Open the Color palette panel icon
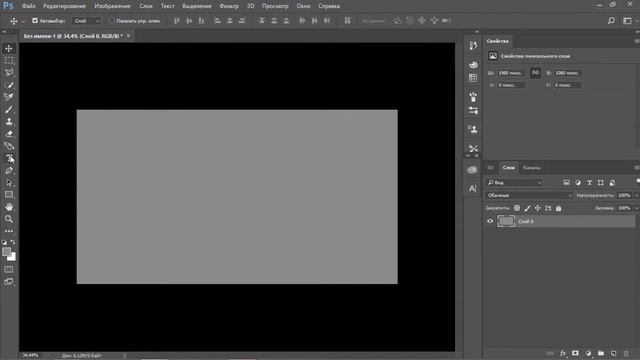640x360 pixels. tap(473, 65)
